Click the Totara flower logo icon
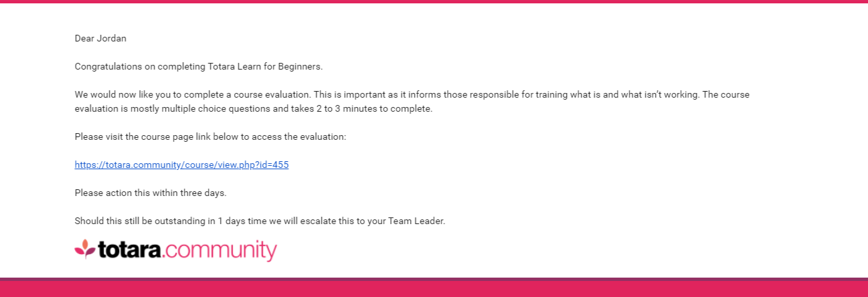868x297 pixels. coord(84,249)
